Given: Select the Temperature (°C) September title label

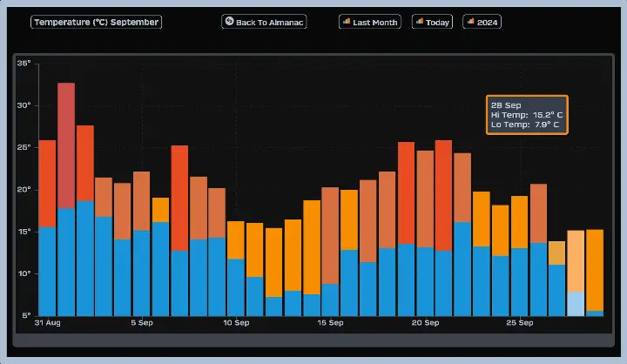Looking at the screenshot, I should 96,22.
